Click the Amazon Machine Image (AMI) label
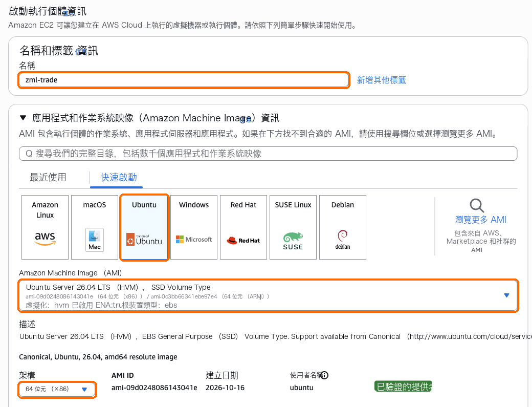This screenshot has height=407, width=532. click(70, 273)
